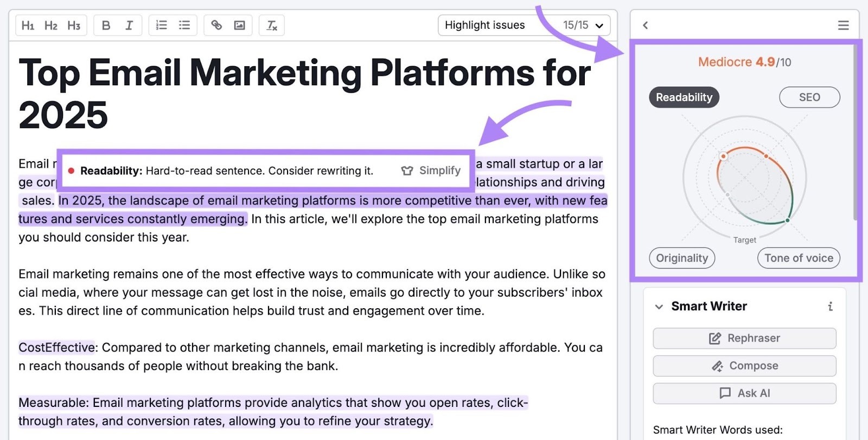Viewport: 868px width, 440px height.
Task: Open the hamburger menu in side panel
Action: coord(843,25)
